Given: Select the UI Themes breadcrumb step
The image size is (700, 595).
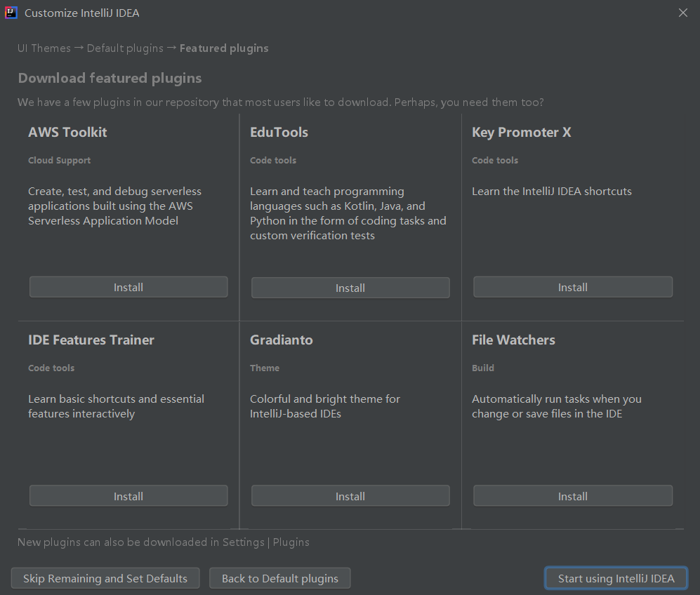Looking at the screenshot, I should tap(44, 48).
